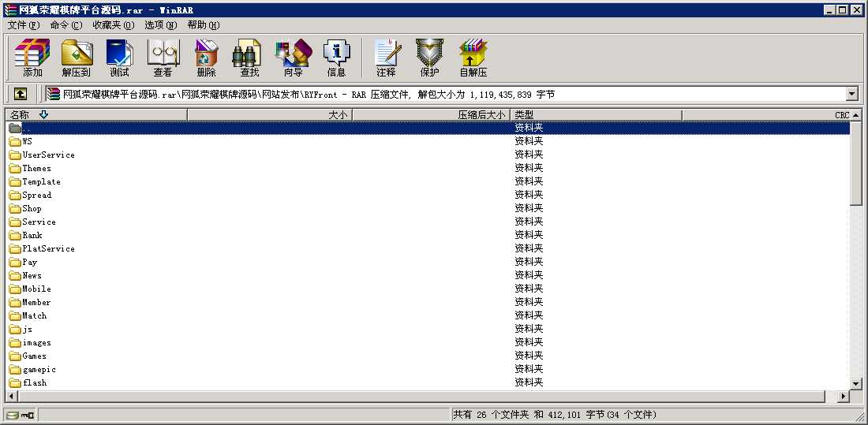The height and width of the screenshot is (425, 868).
Task: Go up one level with arrow button
Action: click(20, 94)
